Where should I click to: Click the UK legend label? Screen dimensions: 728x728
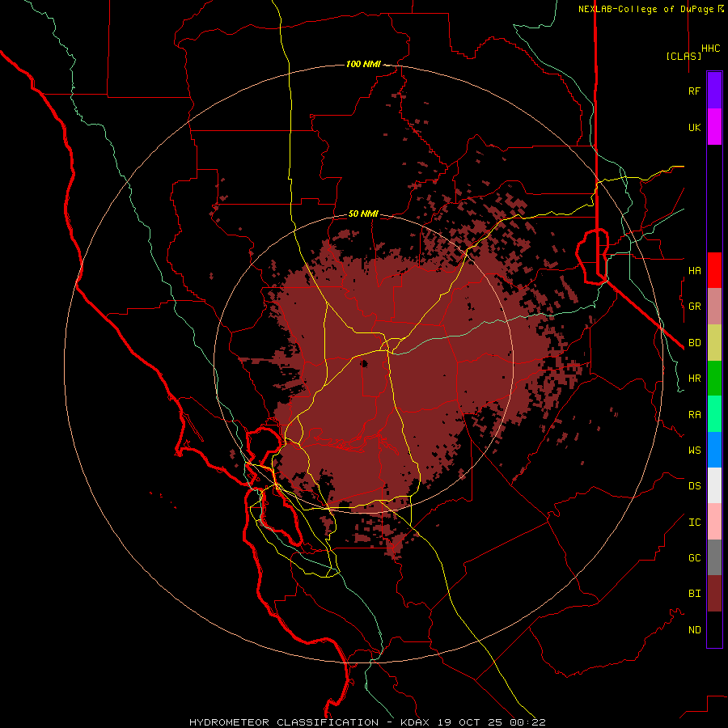pyautogui.click(x=694, y=127)
